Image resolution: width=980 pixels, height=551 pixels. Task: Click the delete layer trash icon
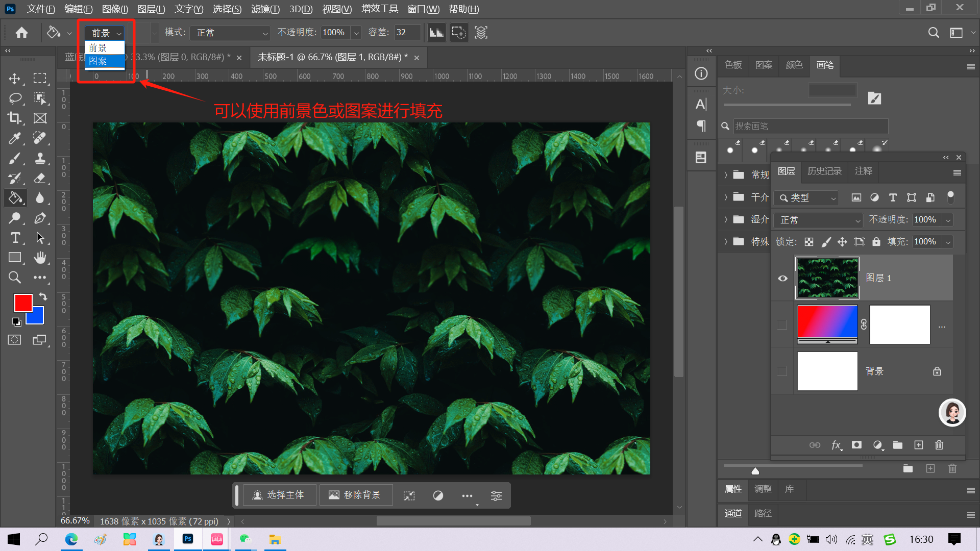pyautogui.click(x=939, y=445)
